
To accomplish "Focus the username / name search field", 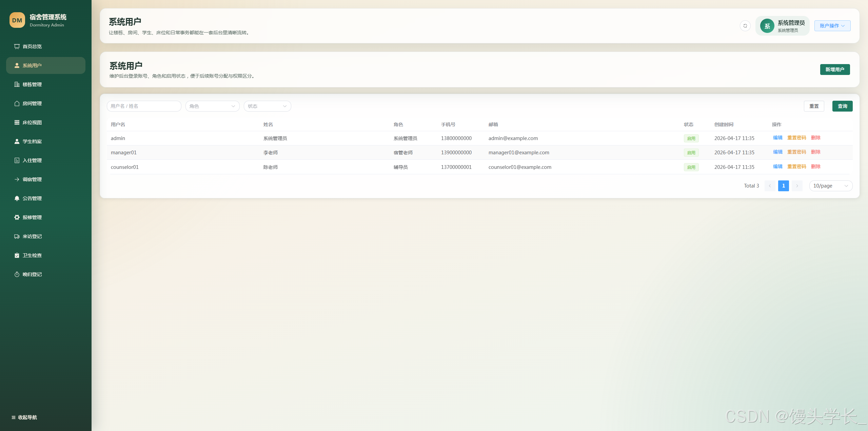I will (144, 106).
